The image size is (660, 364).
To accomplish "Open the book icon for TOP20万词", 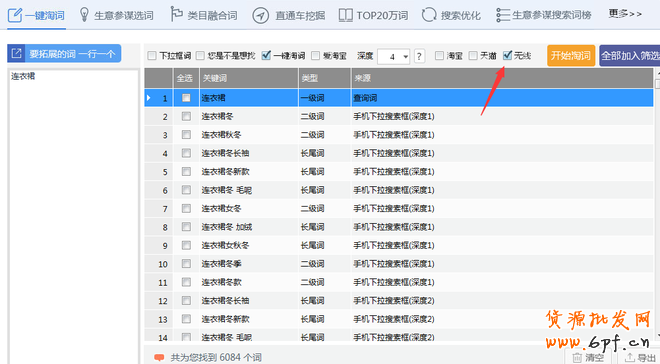I will (x=346, y=16).
